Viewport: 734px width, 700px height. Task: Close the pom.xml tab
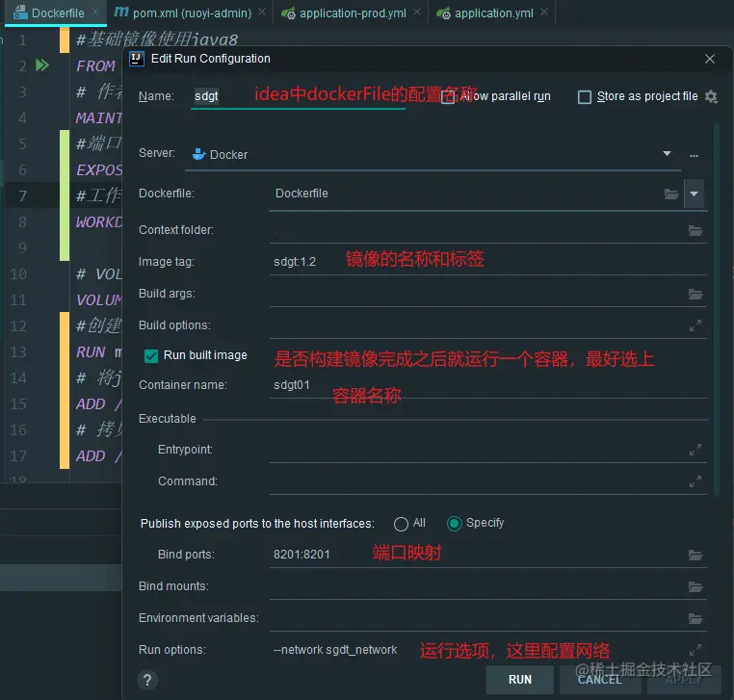tap(262, 12)
